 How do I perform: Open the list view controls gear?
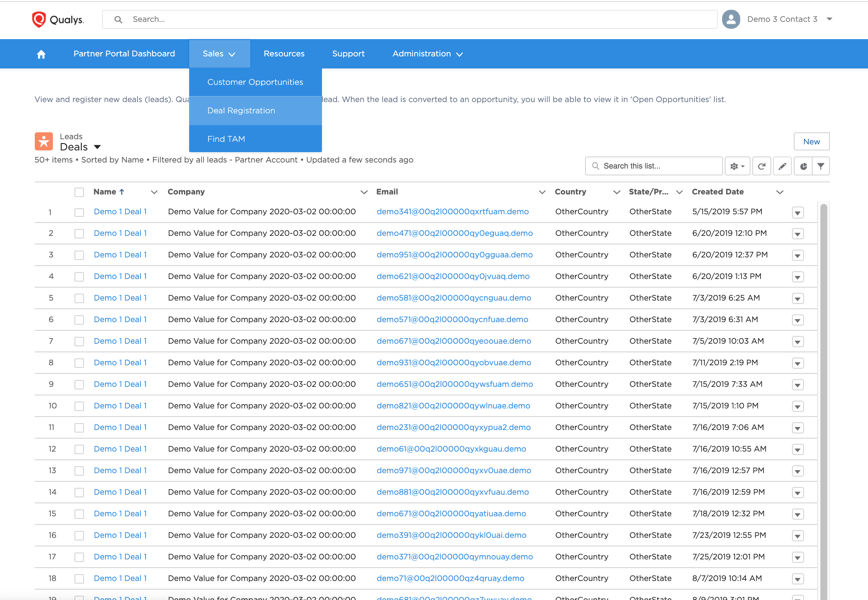coord(738,166)
